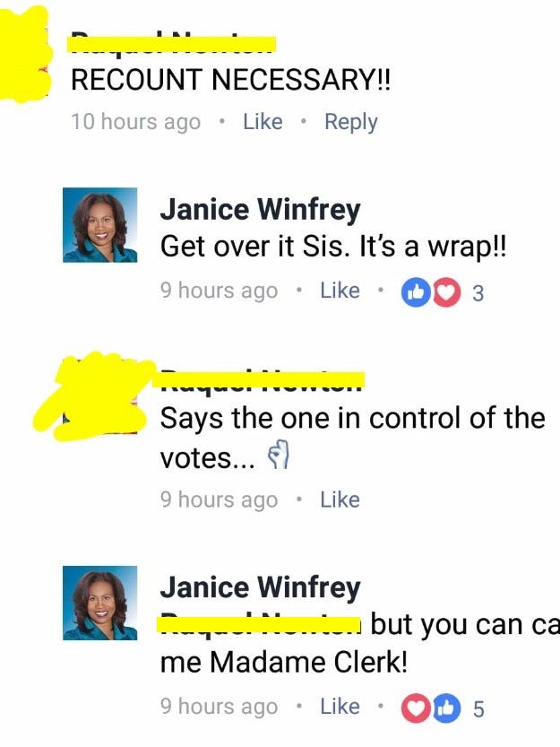This screenshot has width=560, height=747.
Task: Reply to the RECOUNT NECESSARY comment
Action: tap(351, 123)
